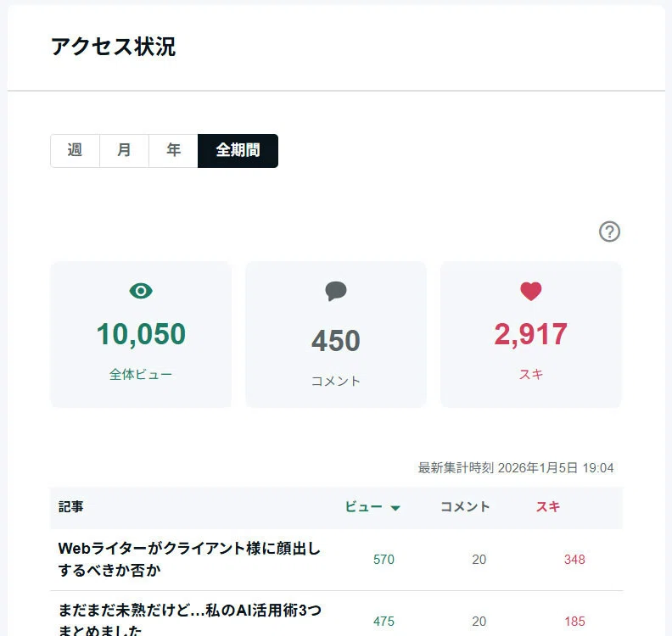
Task: Click the help question mark icon
Action: click(x=609, y=232)
